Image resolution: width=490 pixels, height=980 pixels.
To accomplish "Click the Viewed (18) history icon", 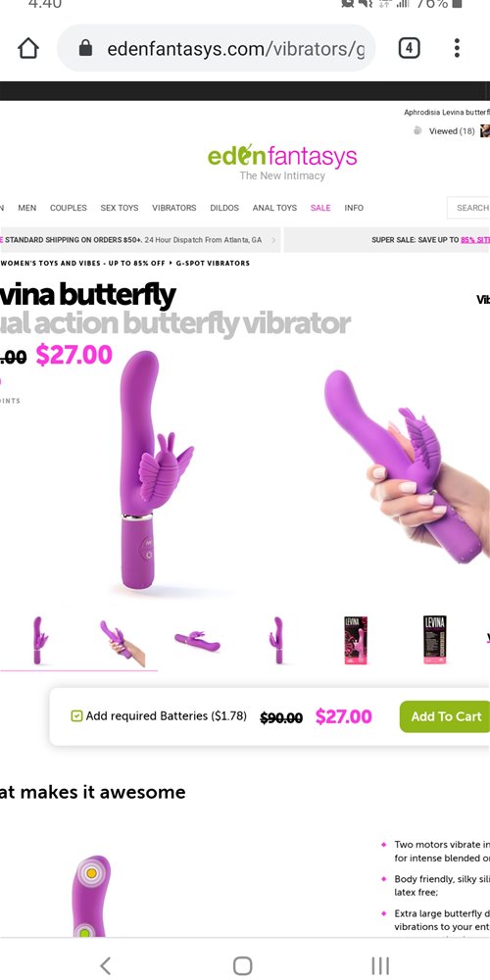I will (x=417, y=131).
